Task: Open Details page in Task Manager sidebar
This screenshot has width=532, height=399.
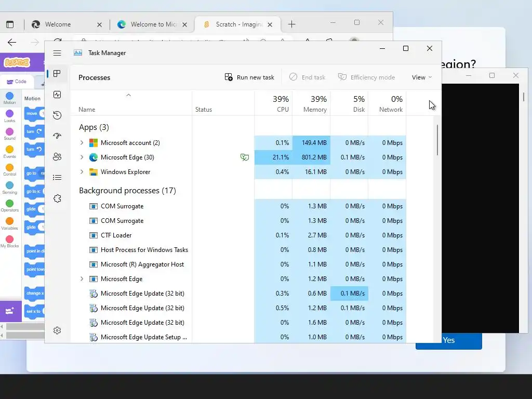Action: [x=57, y=178]
